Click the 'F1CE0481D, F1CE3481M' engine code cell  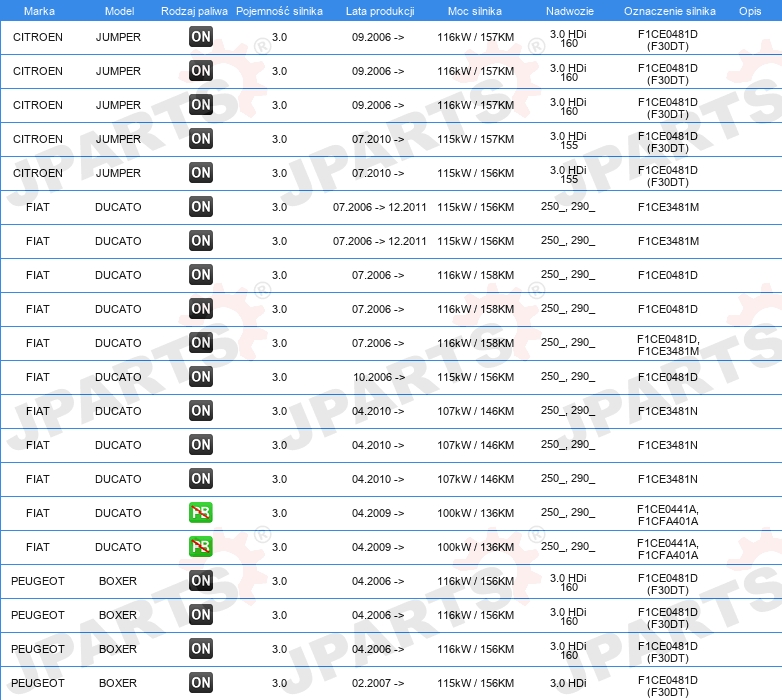(x=668, y=345)
